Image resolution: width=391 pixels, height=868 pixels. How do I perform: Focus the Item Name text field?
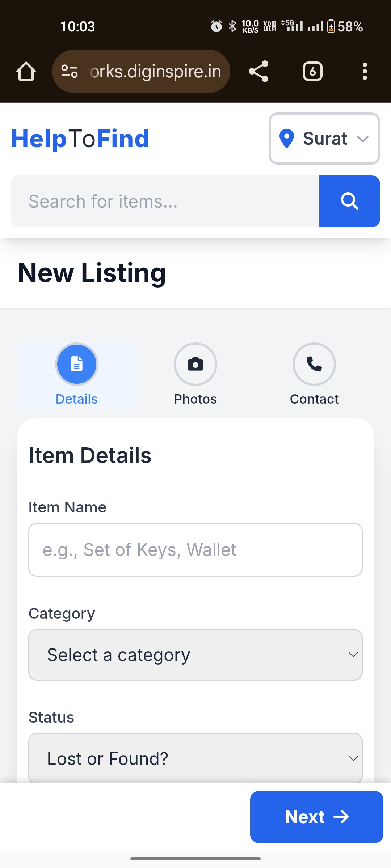point(195,550)
